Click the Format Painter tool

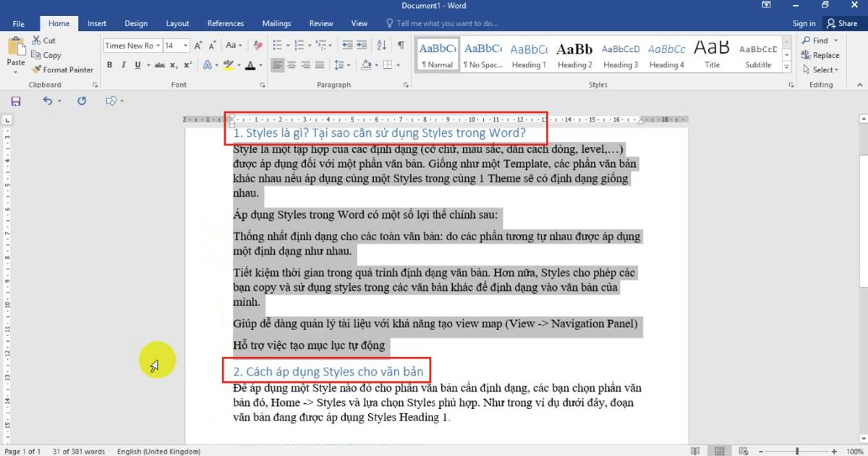pyautogui.click(x=63, y=69)
